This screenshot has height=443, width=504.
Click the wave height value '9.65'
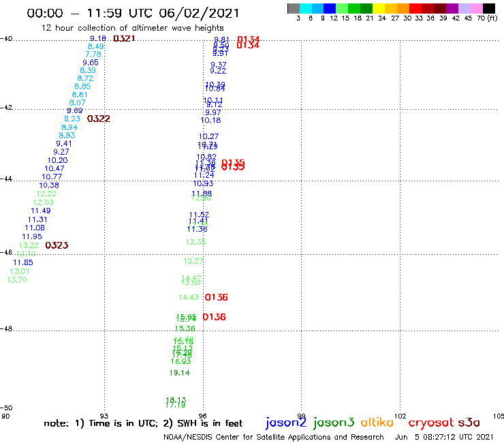click(91, 63)
